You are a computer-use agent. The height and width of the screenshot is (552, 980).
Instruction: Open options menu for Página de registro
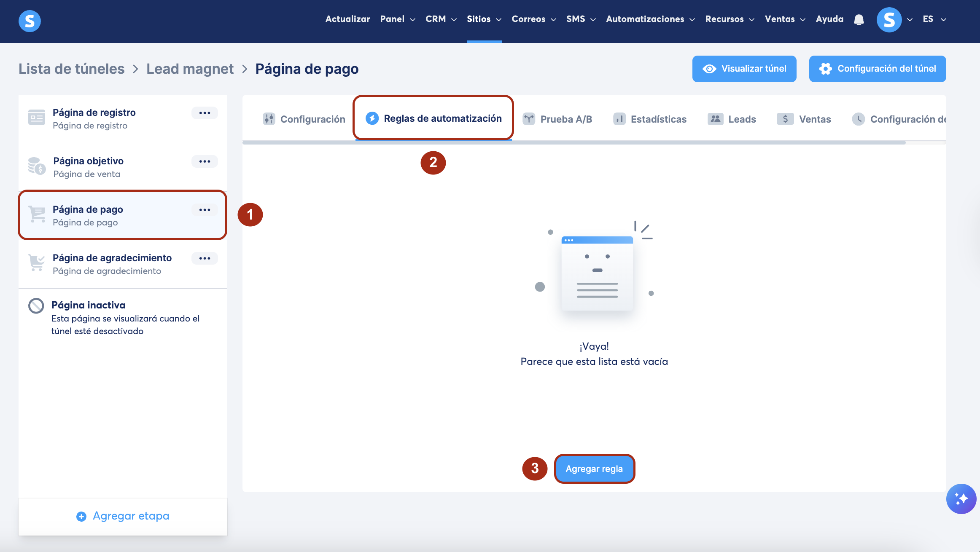pyautogui.click(x=205, y=113)
